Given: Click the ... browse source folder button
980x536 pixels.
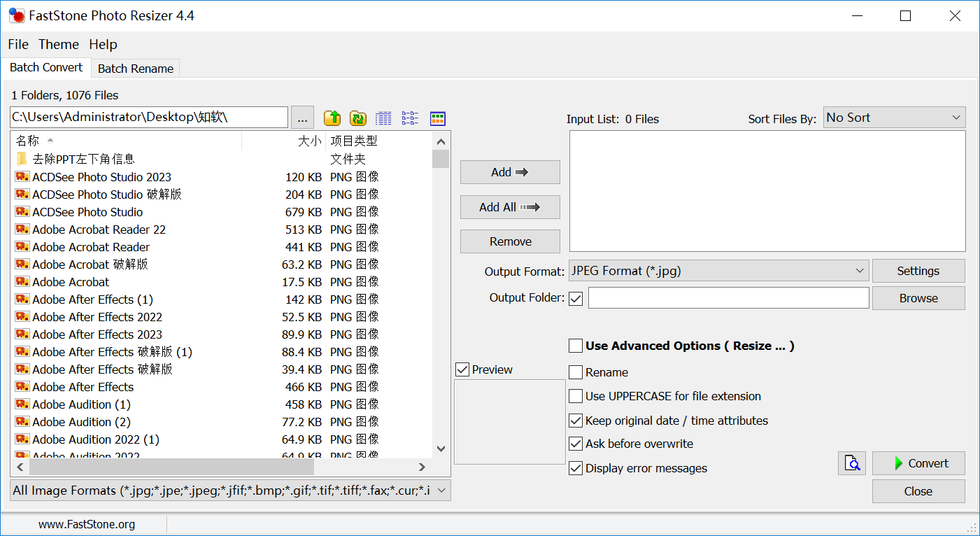Looking at the screenshot, I should pos(302,118).
